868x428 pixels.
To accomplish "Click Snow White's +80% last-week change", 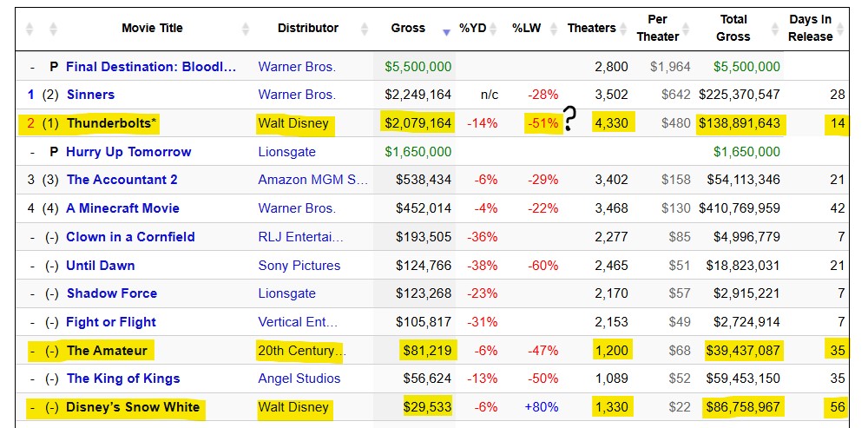I will (x=542, y=407).
